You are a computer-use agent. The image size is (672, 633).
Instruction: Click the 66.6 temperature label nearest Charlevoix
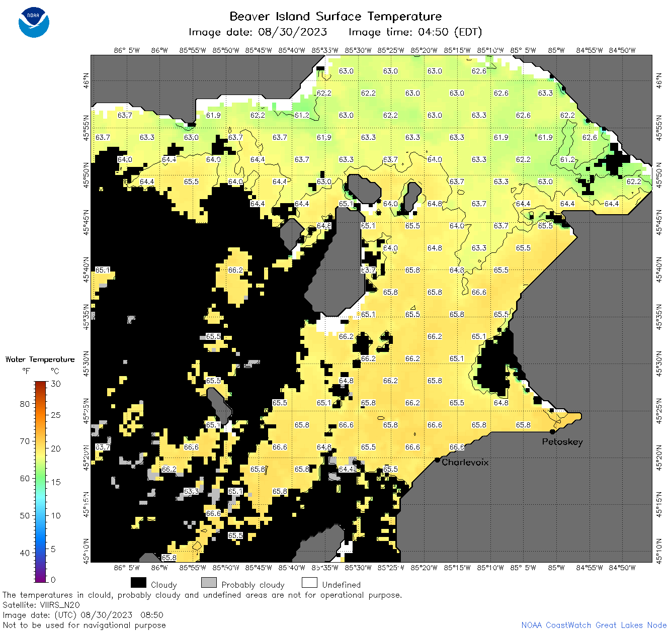457,447
